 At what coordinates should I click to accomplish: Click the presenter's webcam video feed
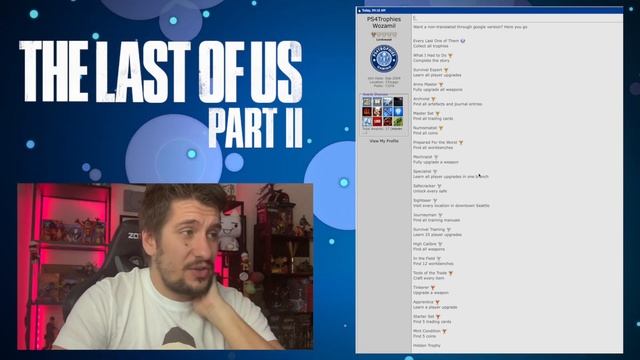165,267
